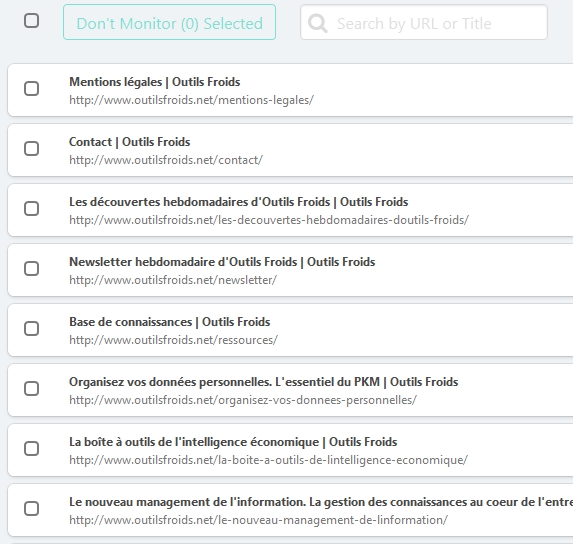This screenshot has width=573, height=544.
Task: Click Don't Monitor (0) Selected button
Action: pyautogui.click(x=169, y=22)
